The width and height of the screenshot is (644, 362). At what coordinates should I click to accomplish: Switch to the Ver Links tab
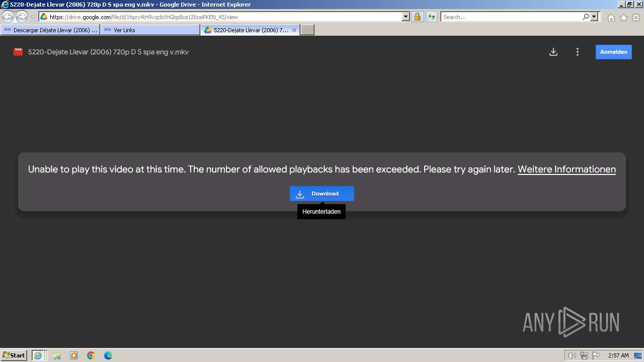click(150, 30)
